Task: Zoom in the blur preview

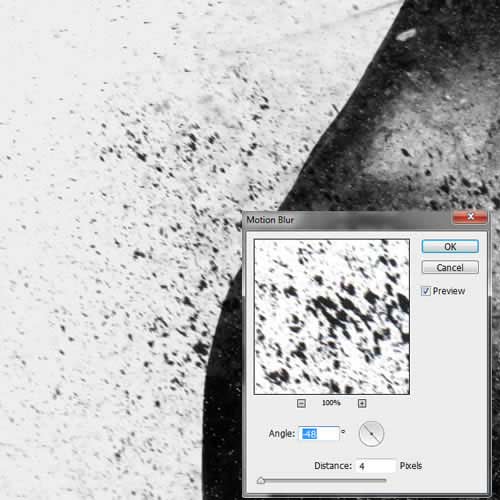Action: coord(362,403)
